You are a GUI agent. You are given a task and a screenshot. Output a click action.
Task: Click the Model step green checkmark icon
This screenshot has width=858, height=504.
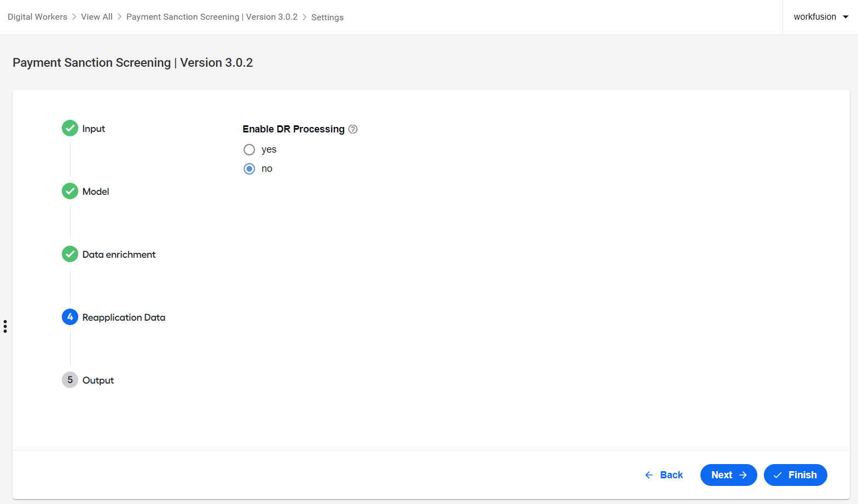point(70,191)
